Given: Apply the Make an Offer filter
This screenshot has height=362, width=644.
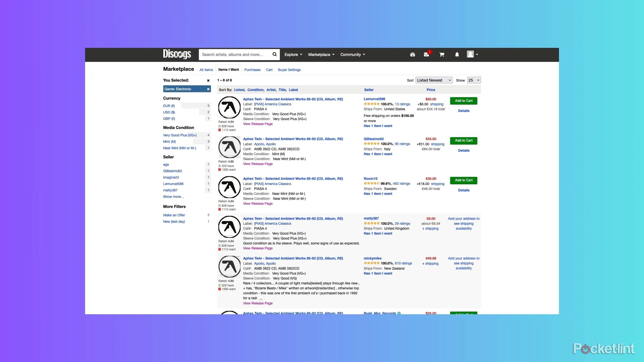Looking at the screenshot, I should (x=174, y=215).
